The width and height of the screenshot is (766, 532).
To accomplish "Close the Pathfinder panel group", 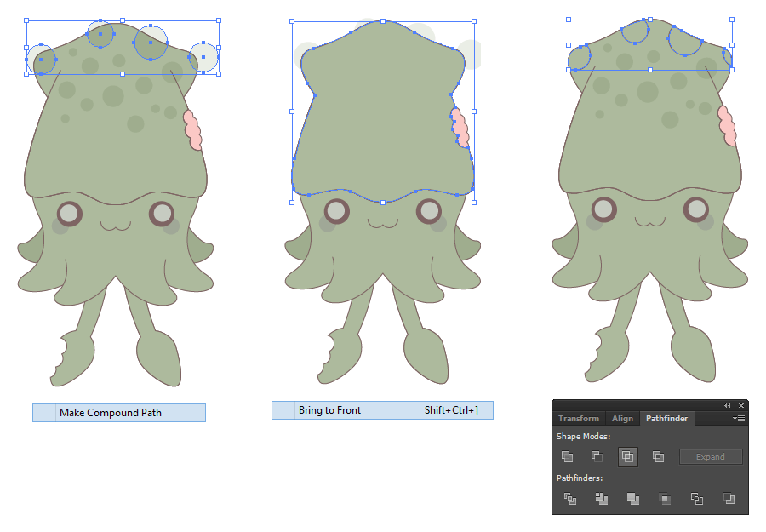I will (x=740, y=405).
